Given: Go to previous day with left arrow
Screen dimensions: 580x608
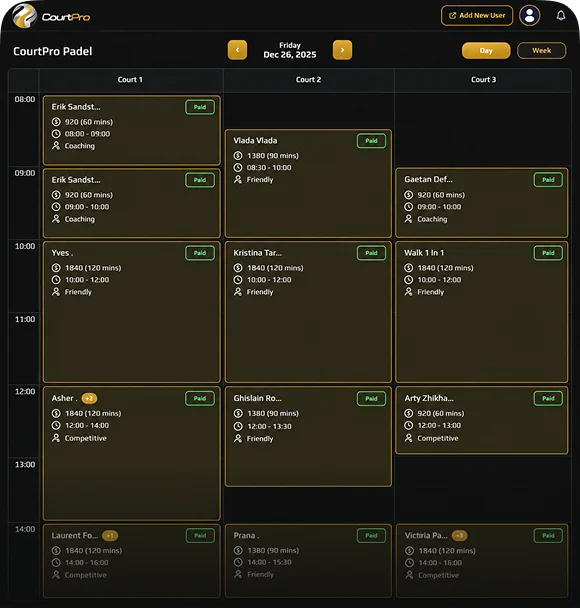Looking at the screenshot, I should pos(237,50).
